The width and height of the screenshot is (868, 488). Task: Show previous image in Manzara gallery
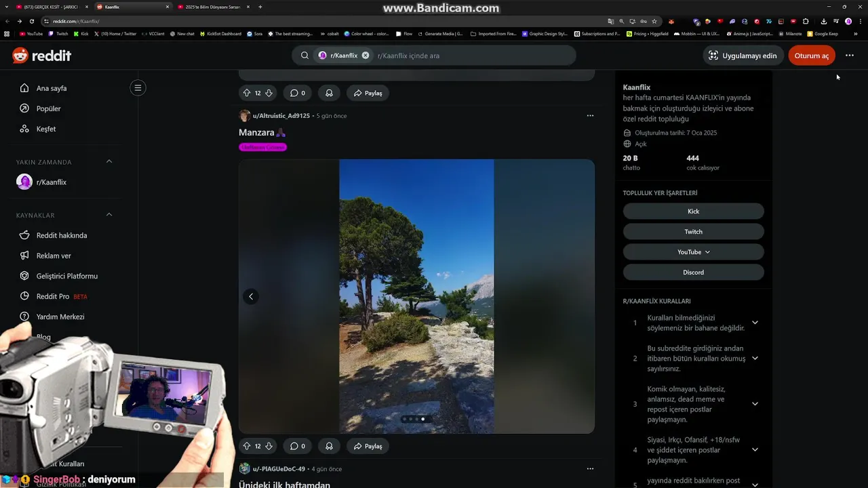pos(251,296)
